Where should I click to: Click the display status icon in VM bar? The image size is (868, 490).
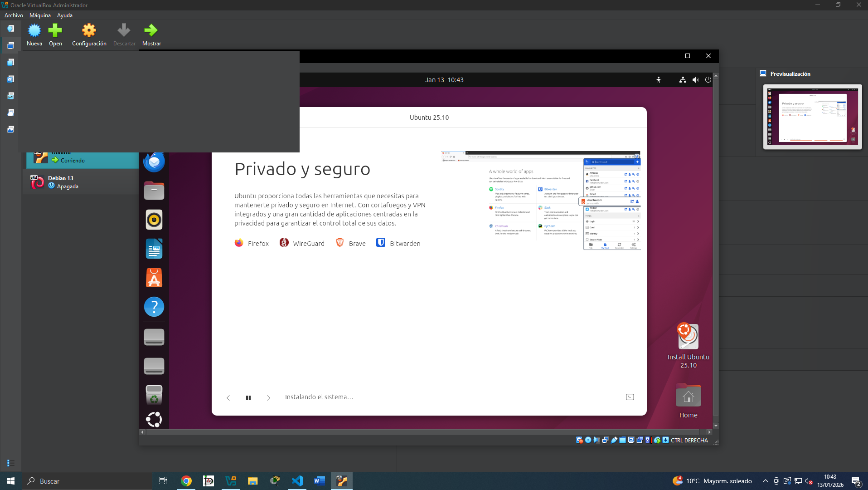click(631, 440)
